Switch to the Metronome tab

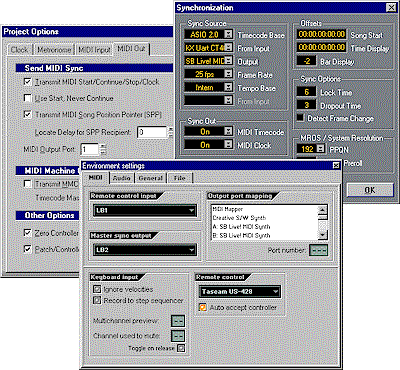(54, 50)
